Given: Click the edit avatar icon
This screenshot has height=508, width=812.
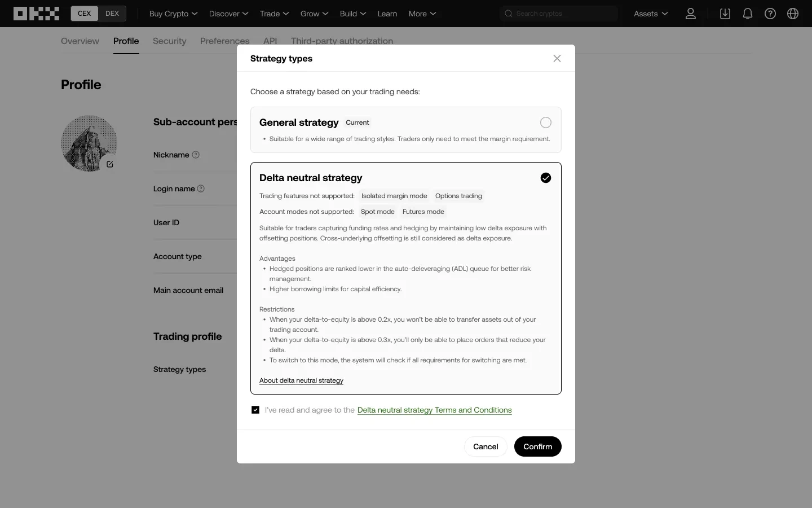Looking at the screenshot, I should 110,164.
